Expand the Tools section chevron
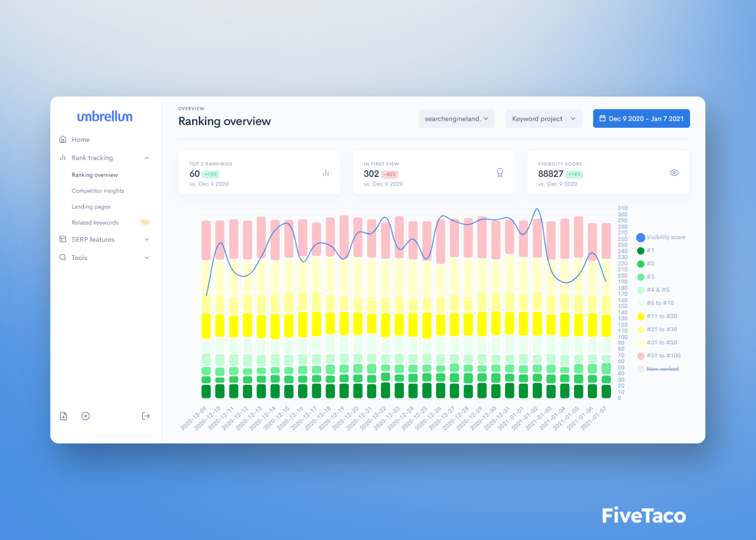The image size is (756, 540). click(147, 258)
